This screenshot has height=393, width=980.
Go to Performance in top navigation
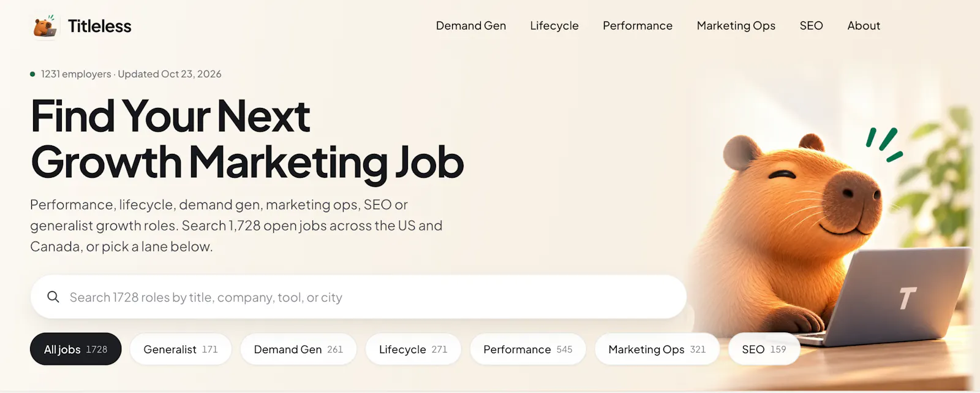(x=638, y=26)
